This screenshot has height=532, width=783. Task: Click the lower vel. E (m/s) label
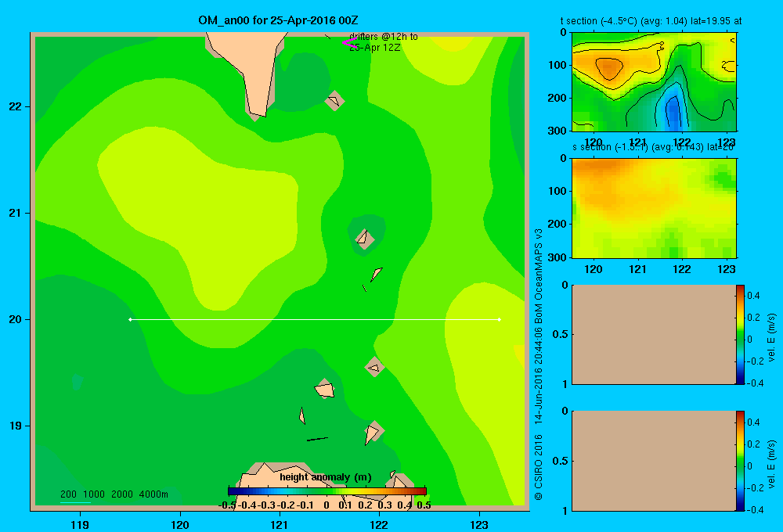(772, 464)
